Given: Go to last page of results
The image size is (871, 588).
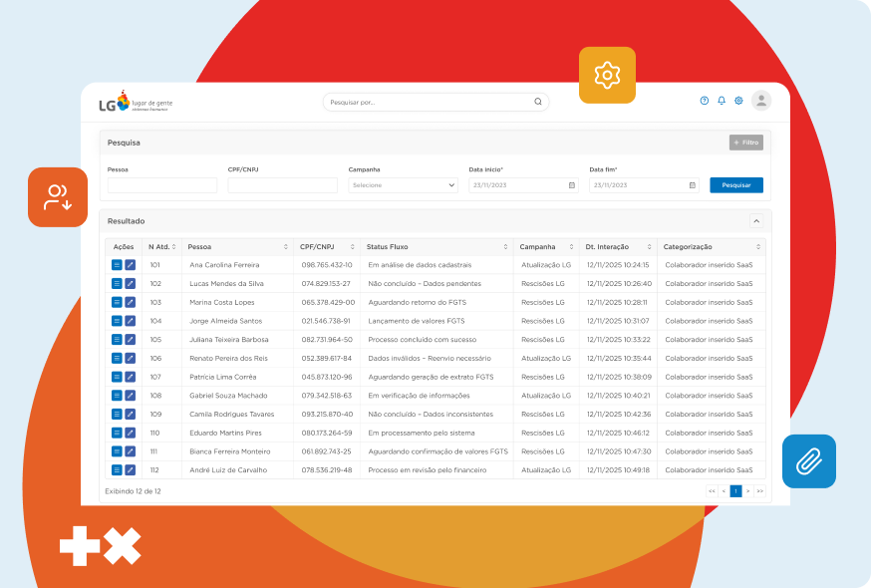Looking at the screenshot, I should (x=759, y=491).
